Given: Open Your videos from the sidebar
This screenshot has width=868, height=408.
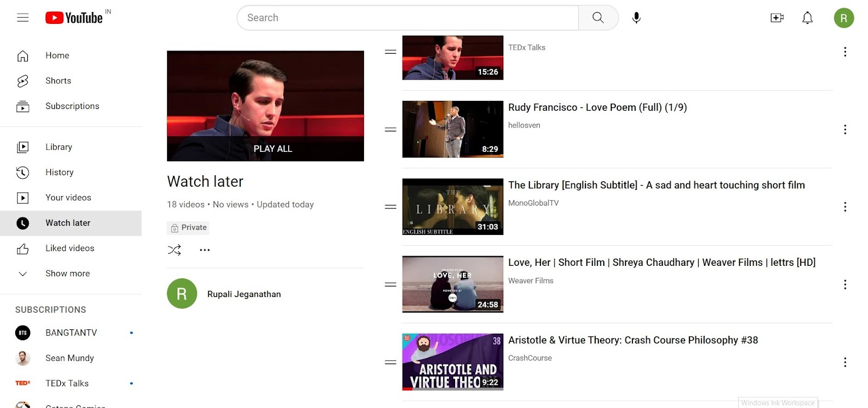Looking at the screenshot, I should pyautogui.click(x=71, y=197).
